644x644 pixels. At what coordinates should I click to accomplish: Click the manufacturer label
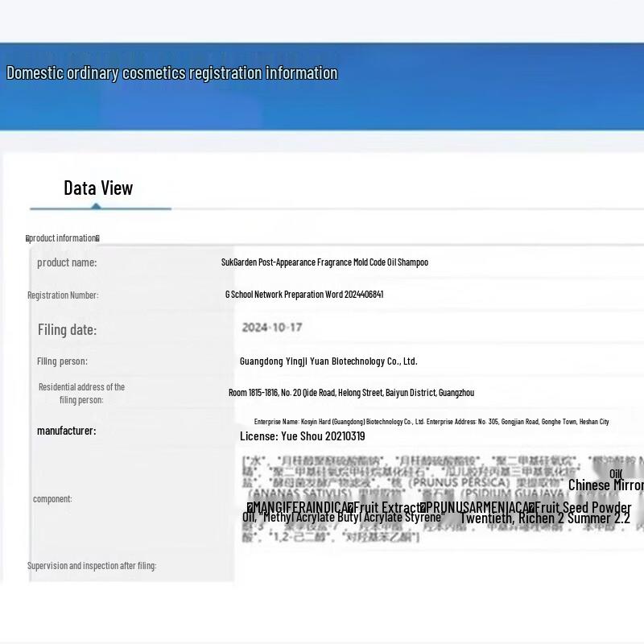[x=67, y=431]
